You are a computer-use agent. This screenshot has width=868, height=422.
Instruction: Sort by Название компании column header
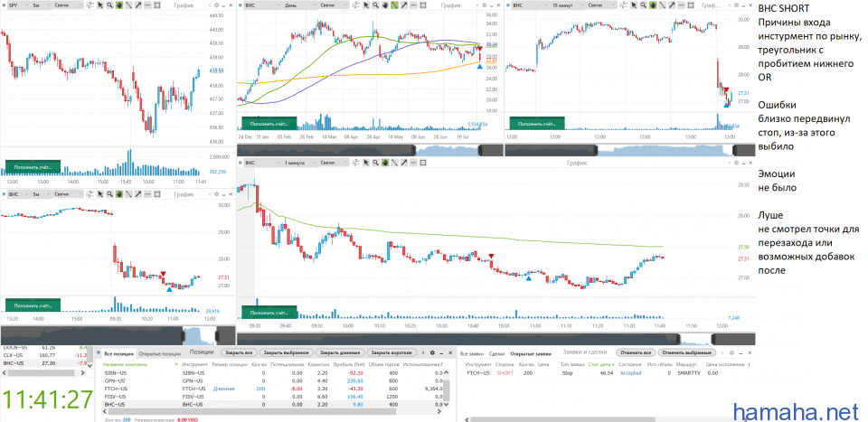[x=124, y=364]
